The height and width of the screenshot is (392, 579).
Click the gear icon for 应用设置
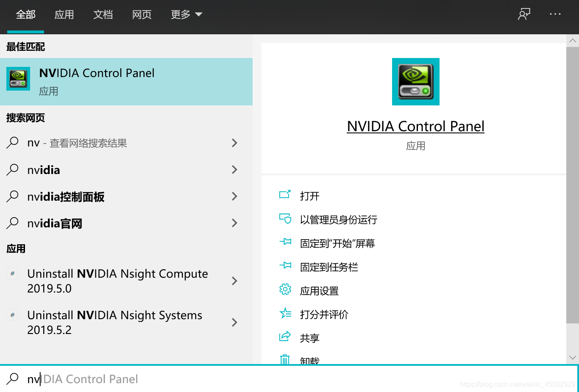coord(285,289)
